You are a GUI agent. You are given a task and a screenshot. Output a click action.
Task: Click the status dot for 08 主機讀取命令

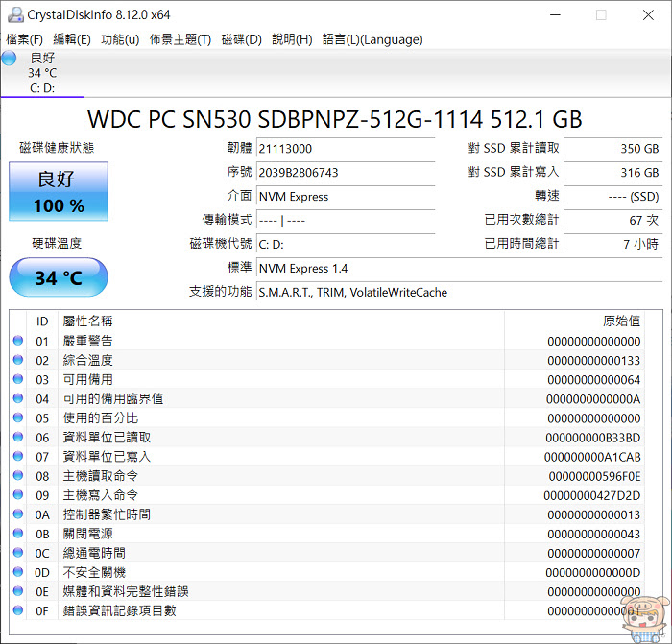click(18, 476)
